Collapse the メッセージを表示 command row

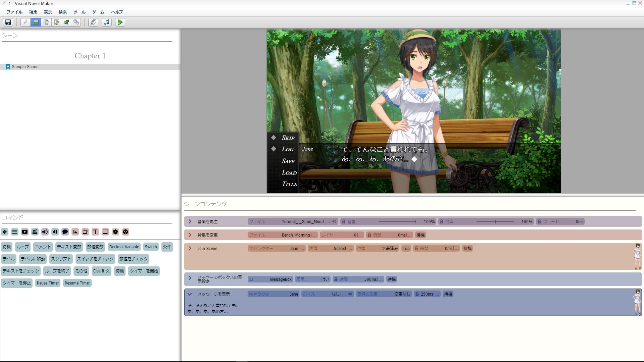click(190, 294)
